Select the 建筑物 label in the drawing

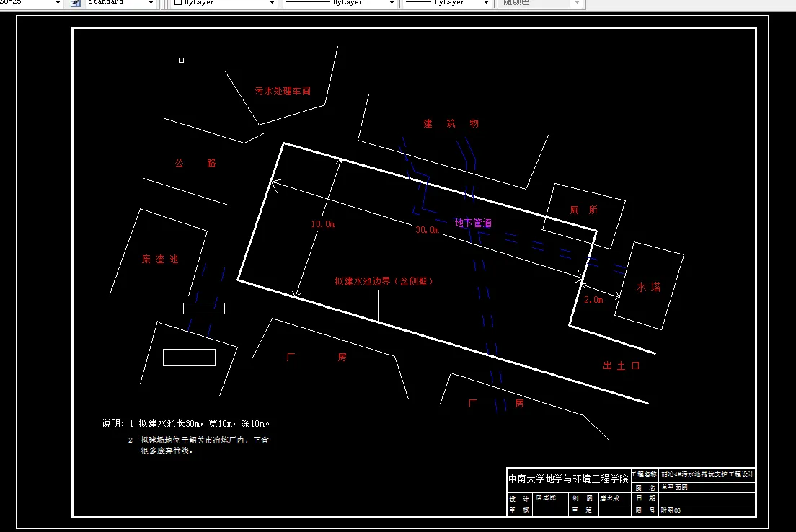451,123
